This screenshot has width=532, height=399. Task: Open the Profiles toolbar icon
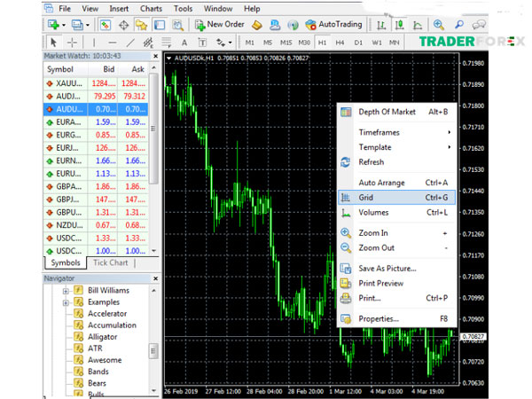77,25
